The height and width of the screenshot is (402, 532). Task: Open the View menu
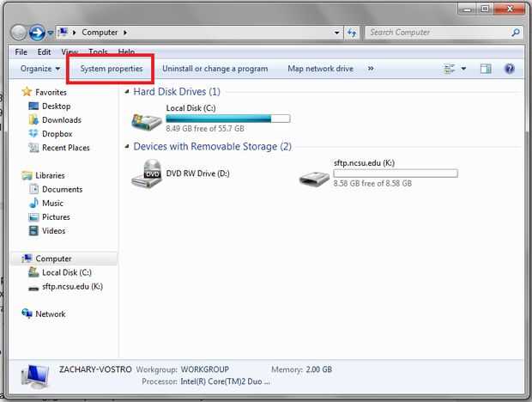[x=70, y=52]
